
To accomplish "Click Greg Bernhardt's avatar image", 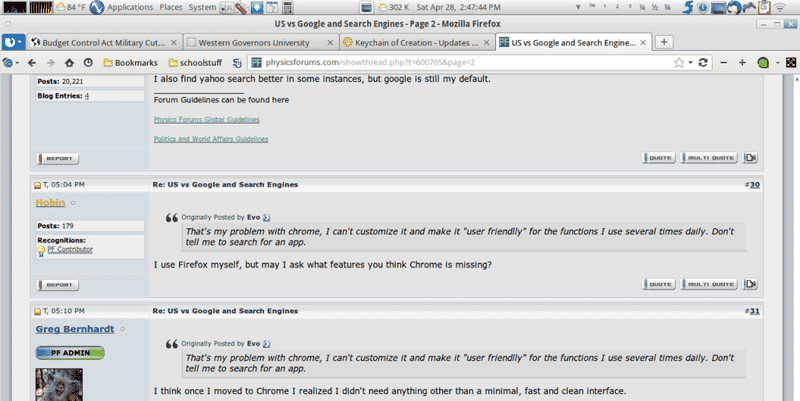I will click(59, 385).
